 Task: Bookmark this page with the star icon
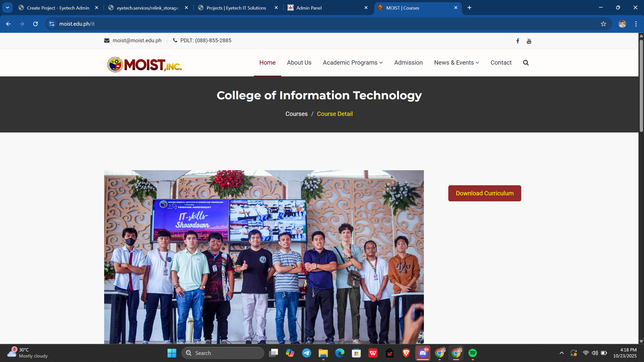(x=603, y=24)
